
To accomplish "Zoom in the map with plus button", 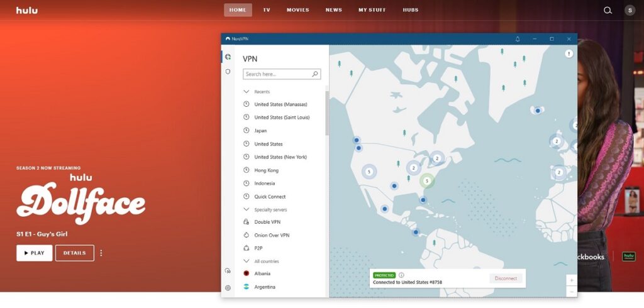I will (x=572, y=280).
